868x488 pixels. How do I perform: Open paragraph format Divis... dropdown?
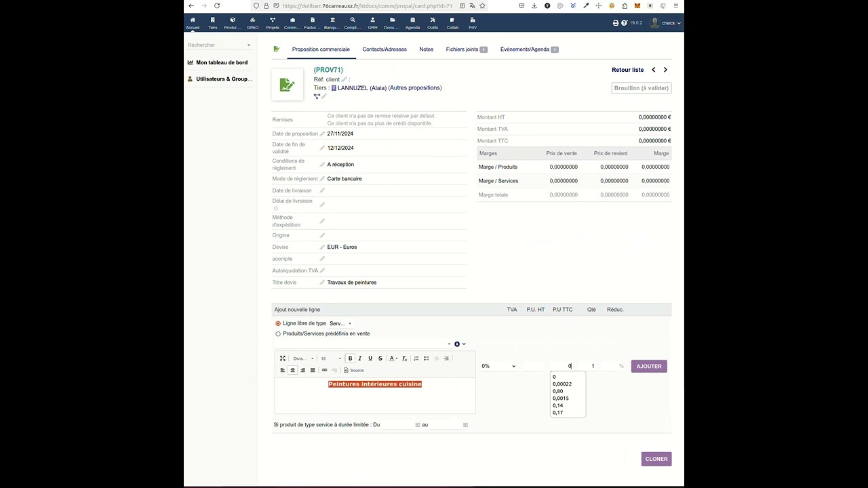[303, 359]
